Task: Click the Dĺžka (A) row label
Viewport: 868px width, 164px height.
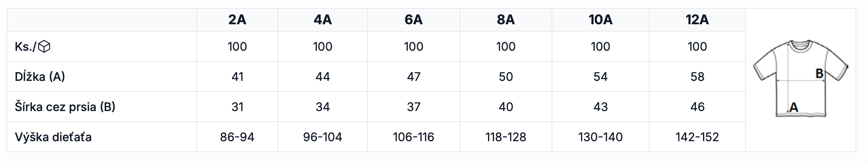Action: click(x=40, y=76)
